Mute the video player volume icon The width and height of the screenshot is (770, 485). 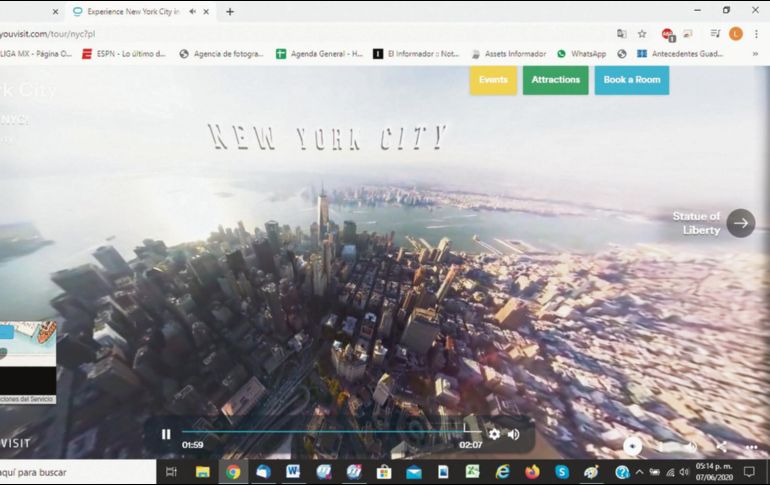click(514, 434)
